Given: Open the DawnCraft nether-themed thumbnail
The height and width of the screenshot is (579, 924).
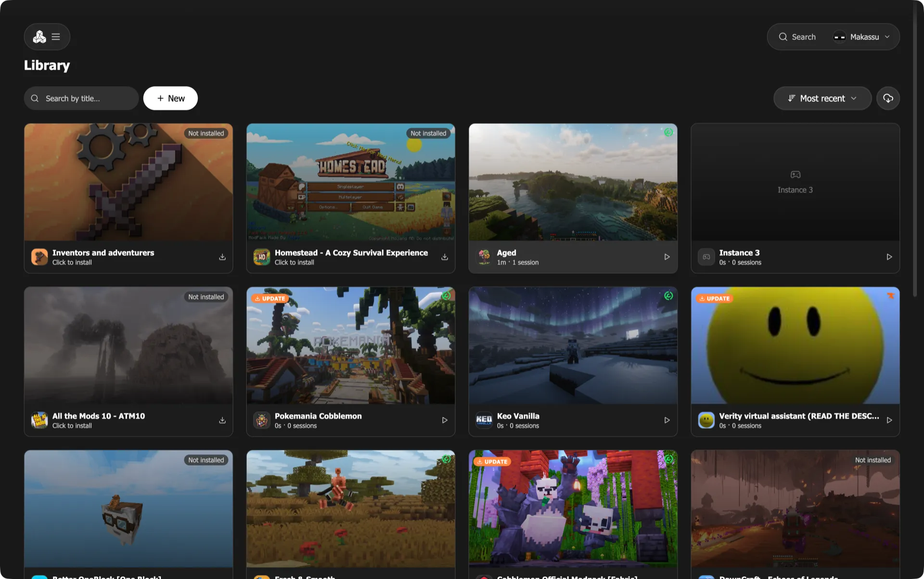Looking at the screenshot, I should tap(795, 509).
